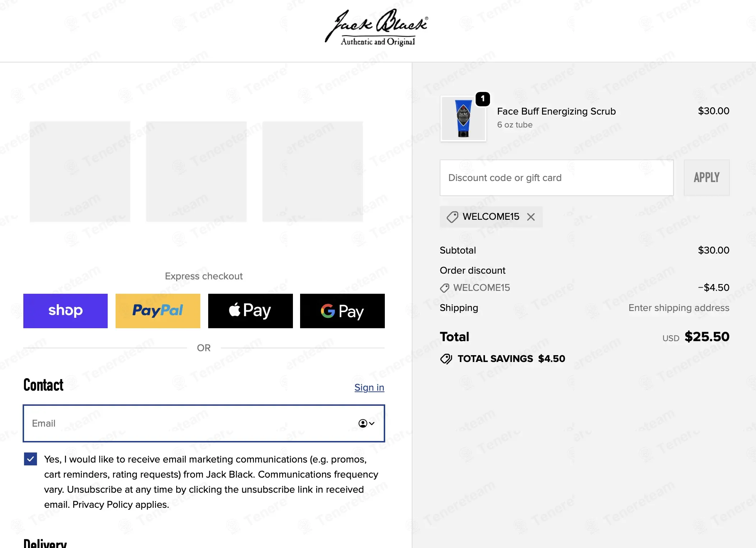Select the 'Face Buff Energizing Scrub' product name
Screen dimensions: 756x548
pos(556,111)
